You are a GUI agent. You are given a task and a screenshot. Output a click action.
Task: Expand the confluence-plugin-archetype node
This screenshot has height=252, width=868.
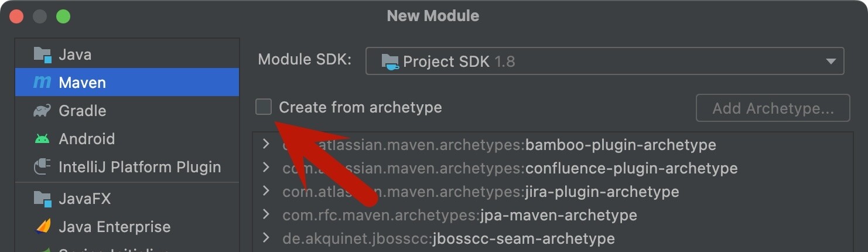click(266, 168)
